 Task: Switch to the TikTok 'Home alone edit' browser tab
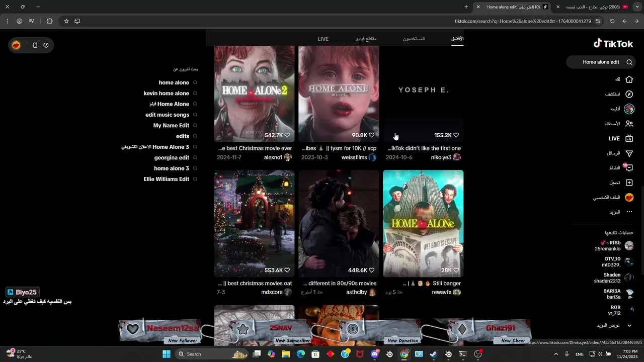[x=513, y=7]
